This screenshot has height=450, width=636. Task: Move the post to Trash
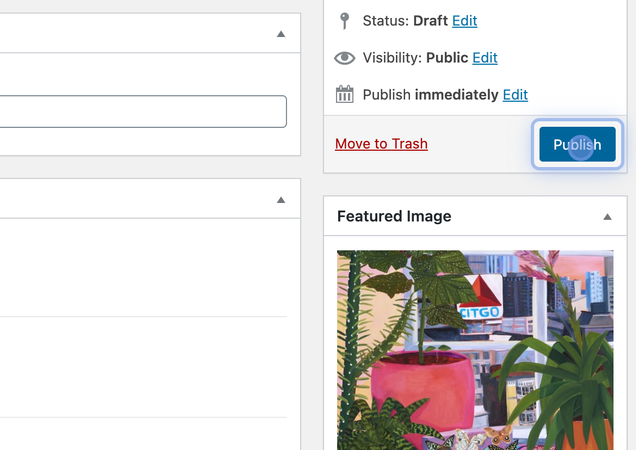pos(381,144)
